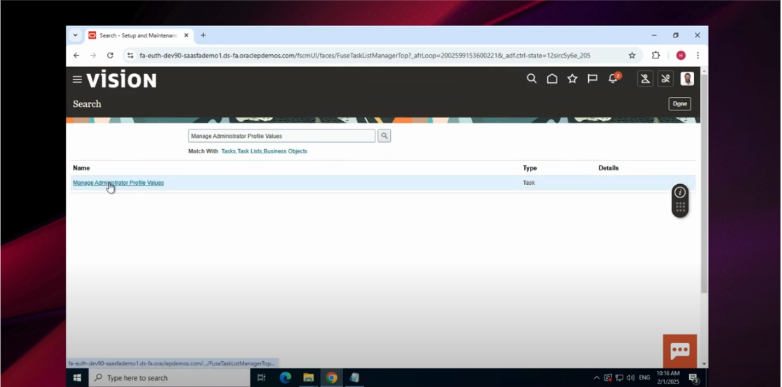Open File Explorer from the taskbar

(309, 378)
